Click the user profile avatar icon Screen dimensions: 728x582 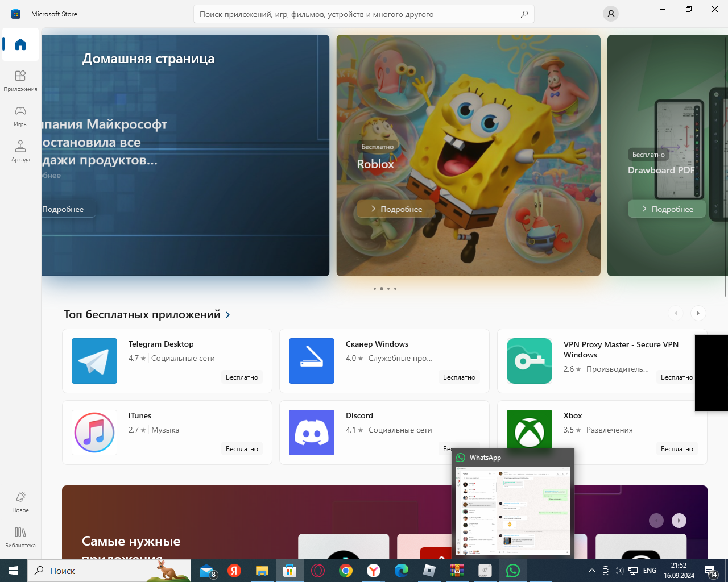pyautogui.click(x=611, y=14)
